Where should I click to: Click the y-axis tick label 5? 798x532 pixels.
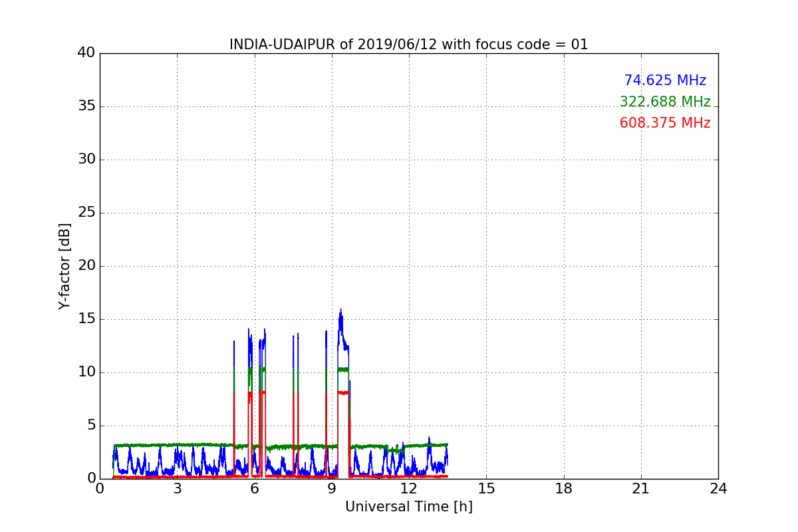pyautogui.click(x=91, y=426)
